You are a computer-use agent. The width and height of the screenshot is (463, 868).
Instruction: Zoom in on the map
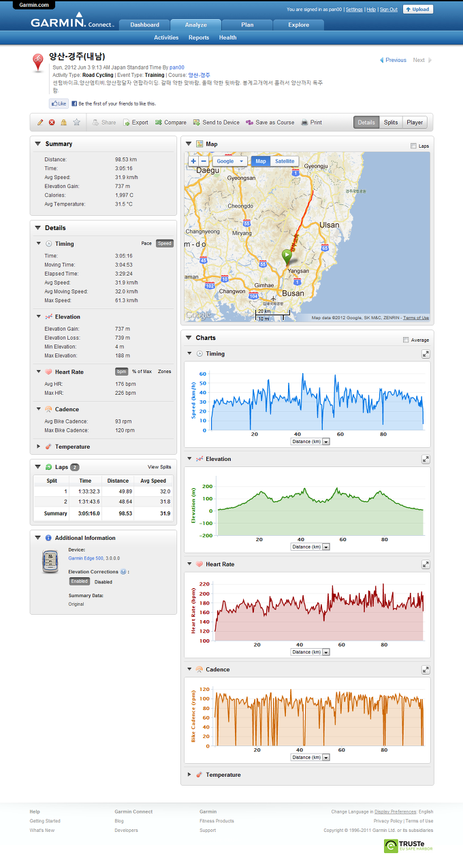click(x=193, y=161)
